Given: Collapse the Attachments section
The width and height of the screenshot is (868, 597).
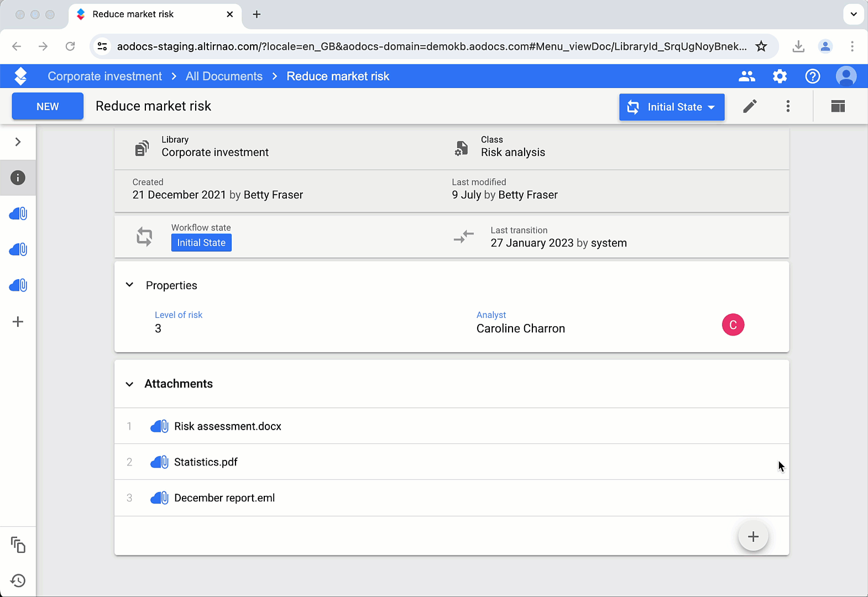Looking at the screenshot, I should point(129,384).
